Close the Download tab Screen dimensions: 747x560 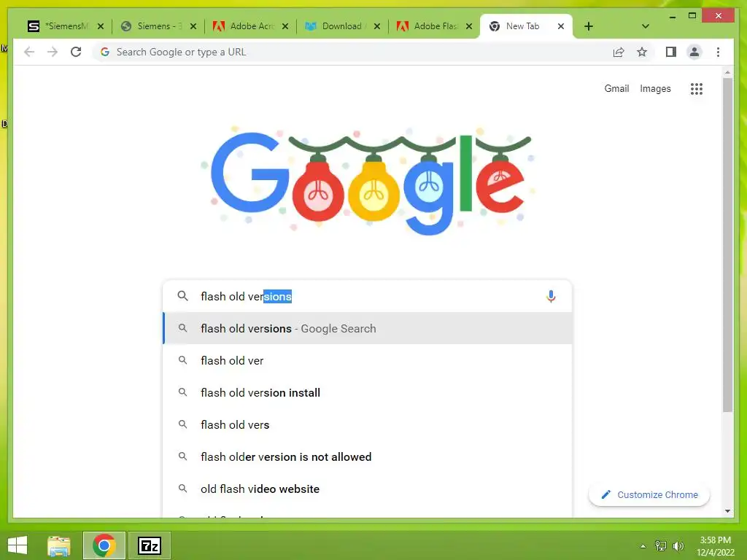[x=377, y=26]
